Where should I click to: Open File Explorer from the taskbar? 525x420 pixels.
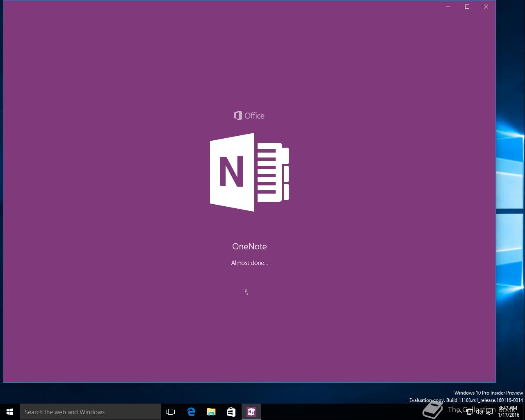pyautogui.click(x=211, y=412)
